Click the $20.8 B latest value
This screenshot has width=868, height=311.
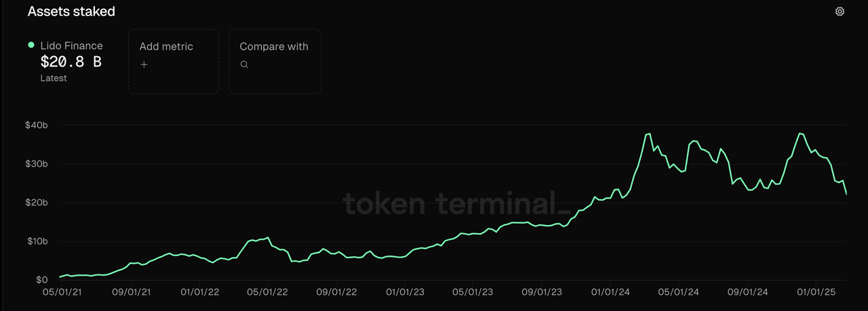pos(71,62)
